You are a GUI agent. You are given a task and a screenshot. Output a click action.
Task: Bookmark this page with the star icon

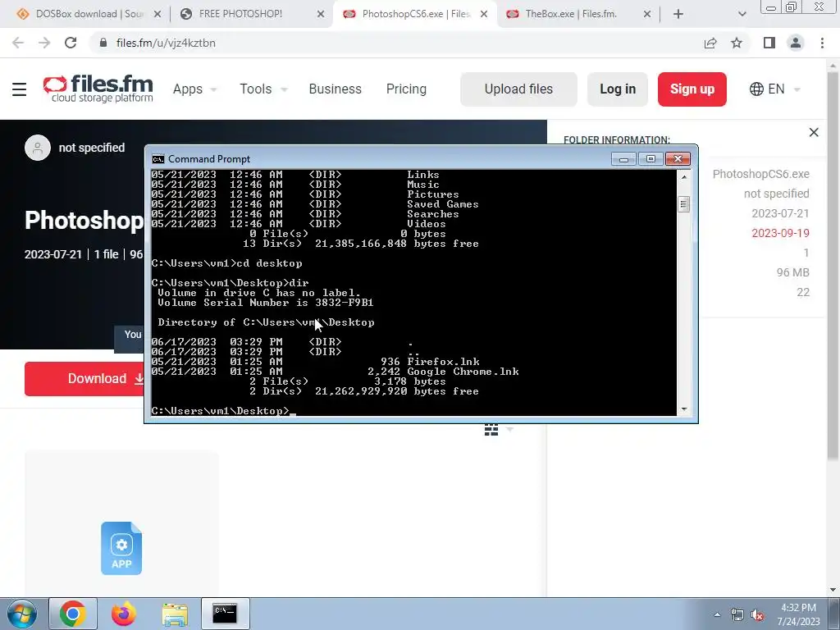click(737, 43)
